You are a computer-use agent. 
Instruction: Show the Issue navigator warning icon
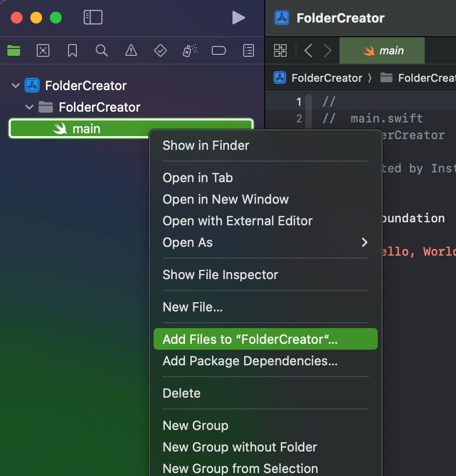[x=131, y=50]
